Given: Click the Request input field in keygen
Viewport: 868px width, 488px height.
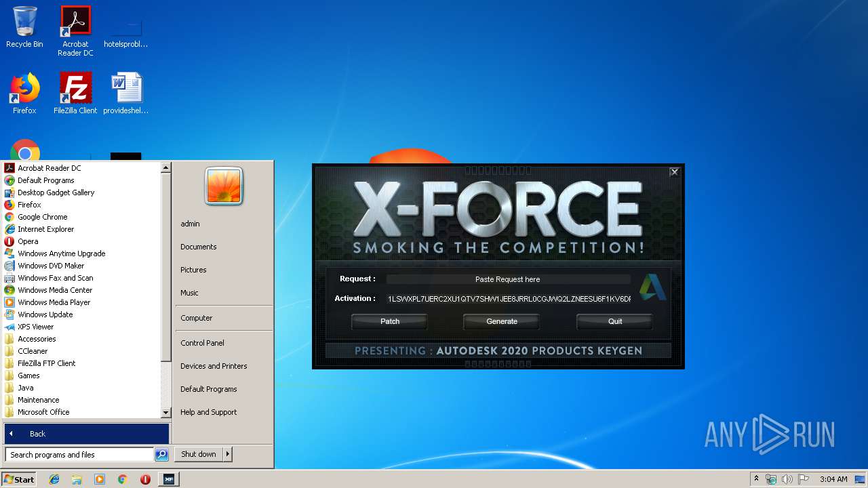Looking at the screenshot, I should [508, 279].
